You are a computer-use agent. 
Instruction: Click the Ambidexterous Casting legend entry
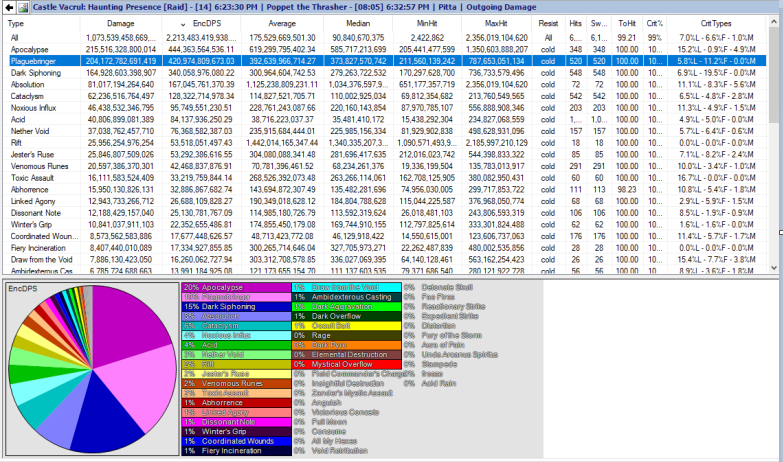[347, 297]
